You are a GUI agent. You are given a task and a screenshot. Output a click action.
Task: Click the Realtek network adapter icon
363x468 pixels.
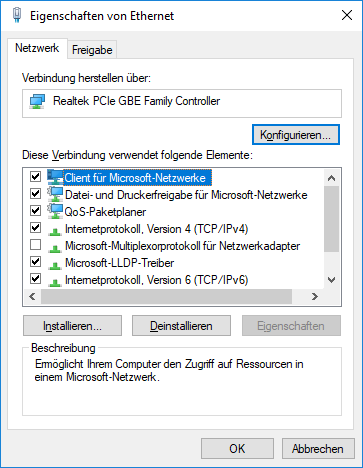[37, 102]
